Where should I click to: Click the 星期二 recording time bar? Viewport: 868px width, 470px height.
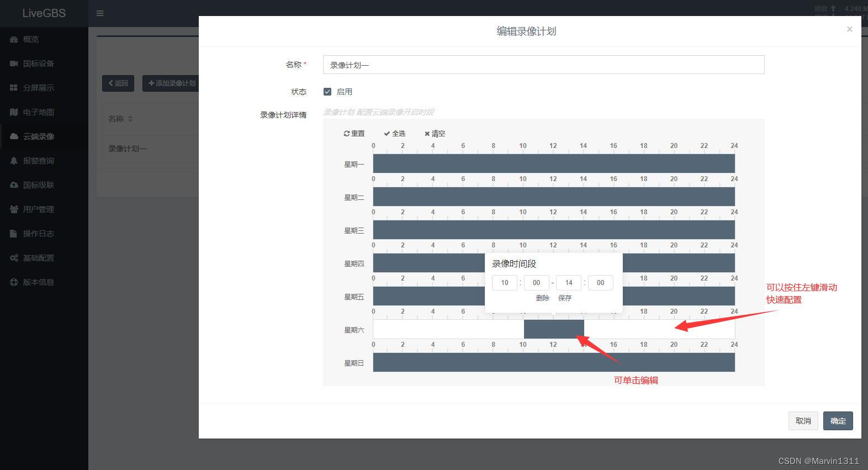(554, 197)
